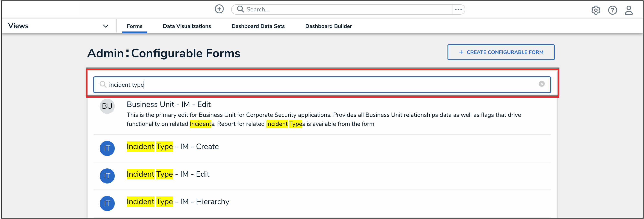Click the magnifier icon in top search
Screen dimensions: 644x219
(240, 9)
